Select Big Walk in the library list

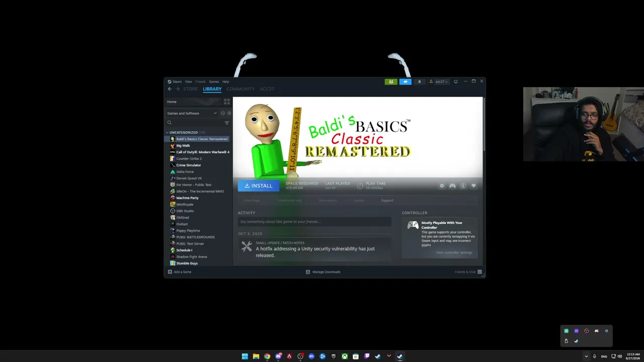(x=198, y=145)
